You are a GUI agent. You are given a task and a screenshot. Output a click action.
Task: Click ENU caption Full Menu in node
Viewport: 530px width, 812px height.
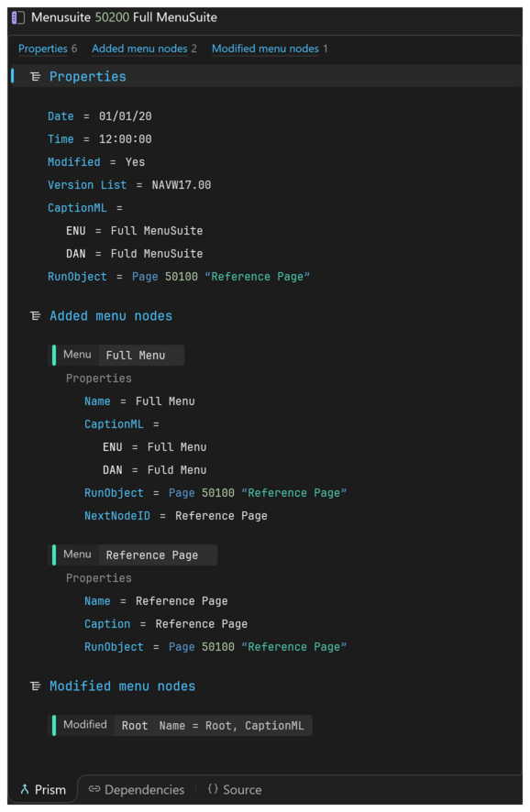tap(177, 447)
